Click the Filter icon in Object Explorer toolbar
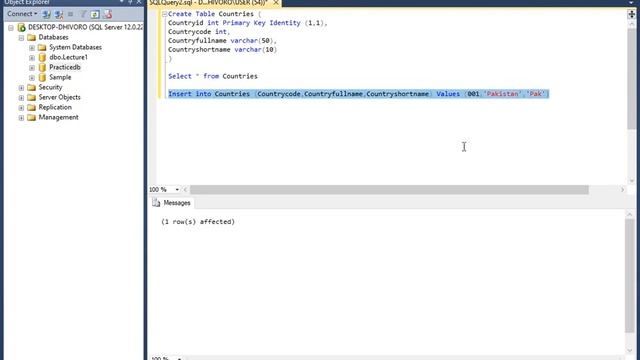This screenshot has height=360, width=640. (83, 14)
